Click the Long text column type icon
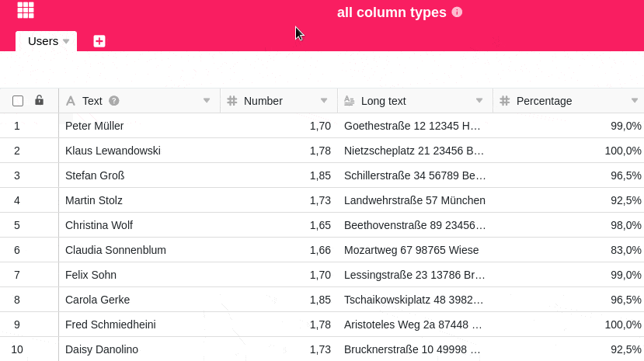Screen dimensions: 644x361 pos(350,101)
